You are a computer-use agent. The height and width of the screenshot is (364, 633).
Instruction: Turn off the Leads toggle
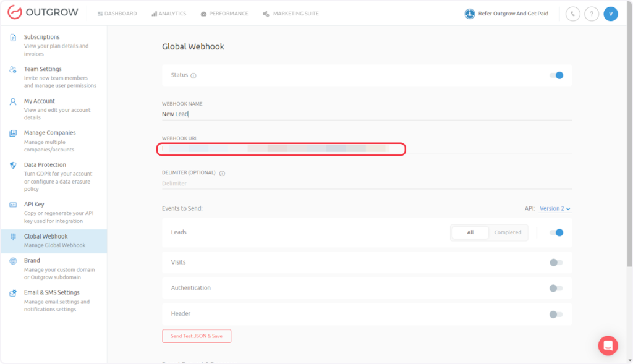(556, 232)
